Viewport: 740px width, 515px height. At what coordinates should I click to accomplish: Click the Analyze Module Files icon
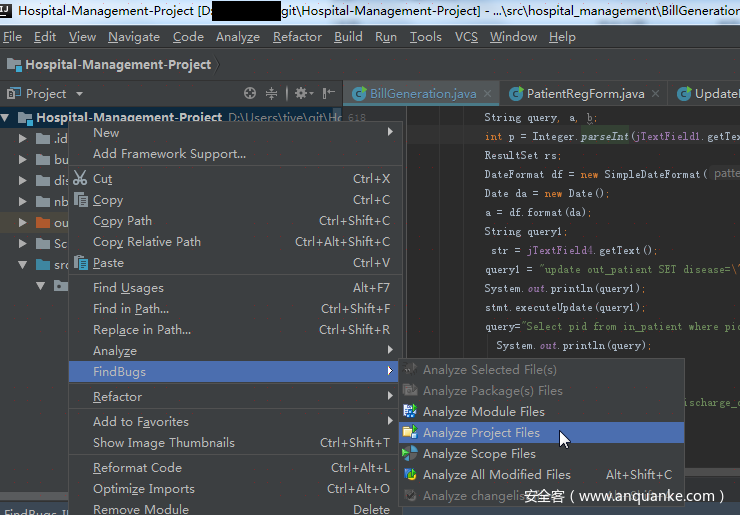coord(410,411)
